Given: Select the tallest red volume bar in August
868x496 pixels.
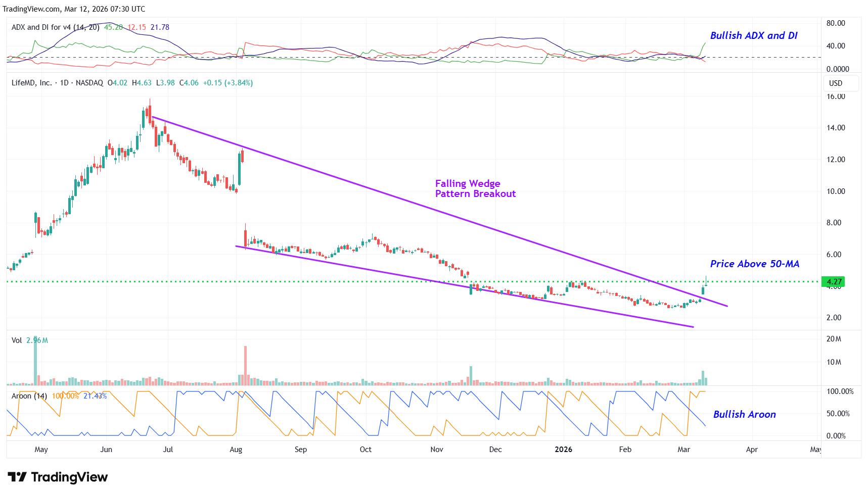Looking at the screenshot, I should [245, 366].
